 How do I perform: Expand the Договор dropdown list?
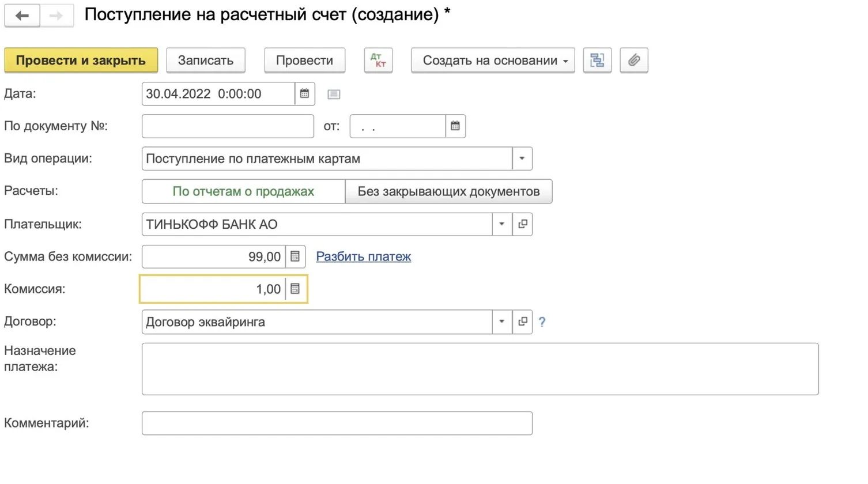pyautogui.click(x=501, y=322)
